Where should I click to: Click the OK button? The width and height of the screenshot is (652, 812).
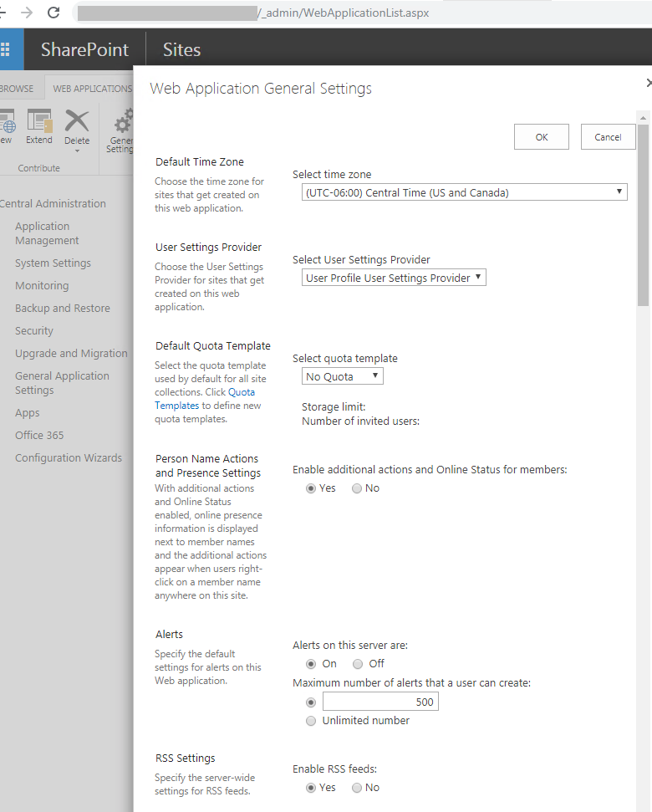pyautogui.click(x=541, y=137)
